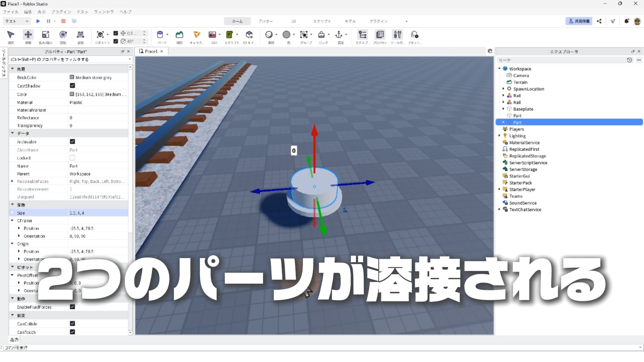The image size is (644, 362).
Task: Click the Color property swatch
Action: (72, 94)
